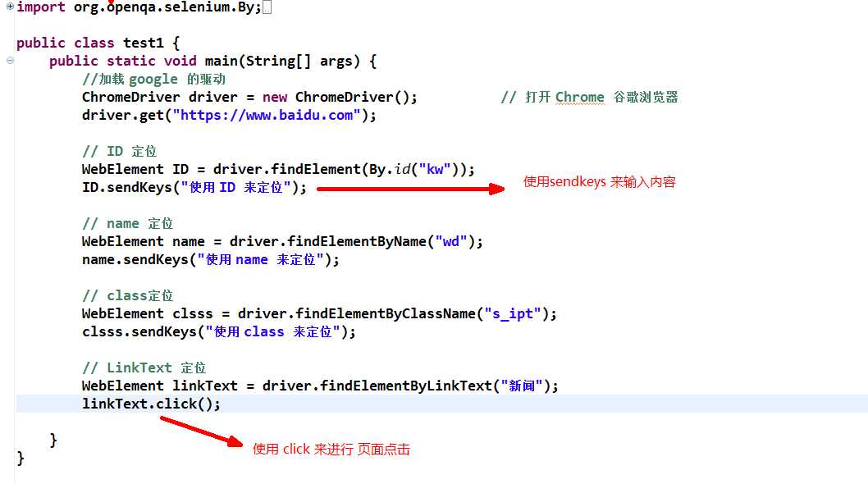Select the "新闻" link text string
The width and height of the screenshot is (868, 484).
[522, 386]
